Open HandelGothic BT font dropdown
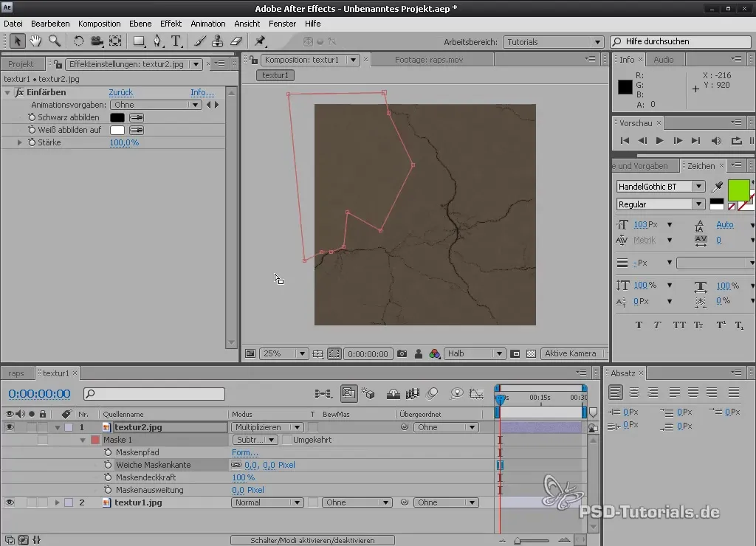 coord(661,187)
